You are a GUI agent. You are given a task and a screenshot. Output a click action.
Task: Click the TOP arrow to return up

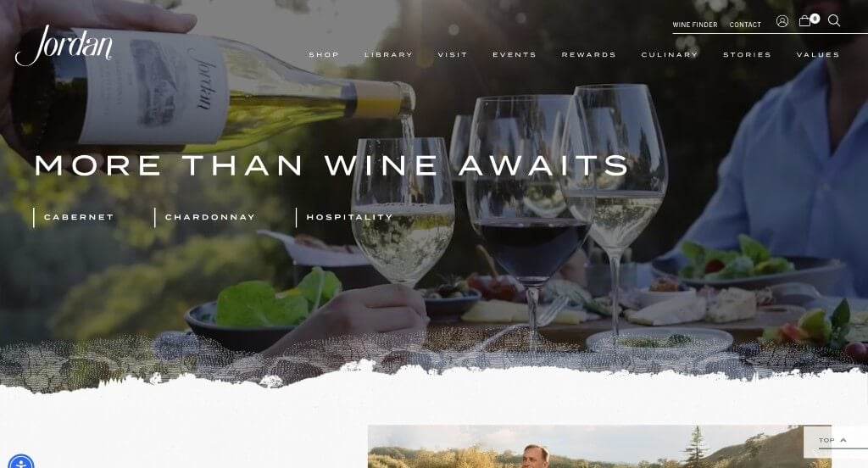click(832, 440)
